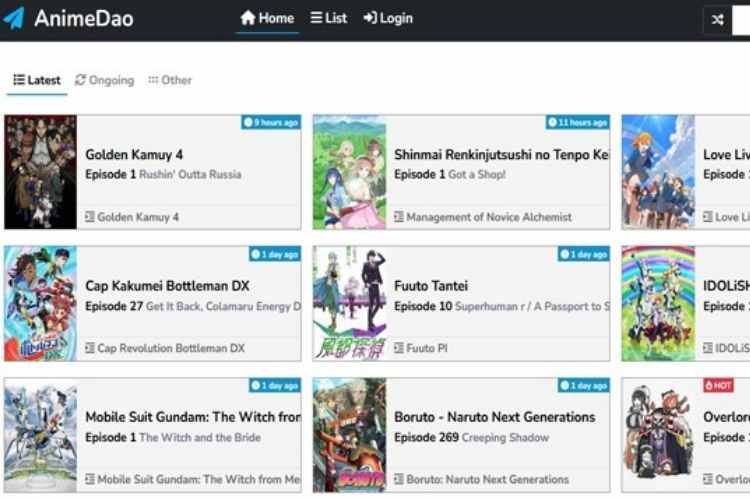Viewport: 750px width, 500px height.
Task: Click list icon beside Golden Kamuy 4 series
Action: [x=90, y=217]
